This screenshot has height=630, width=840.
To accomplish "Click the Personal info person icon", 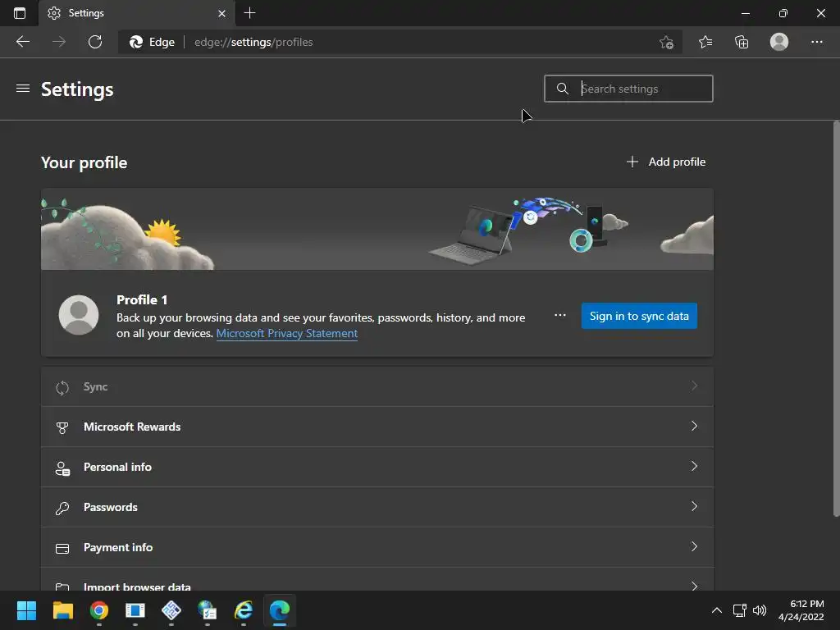I will [62, 468].
